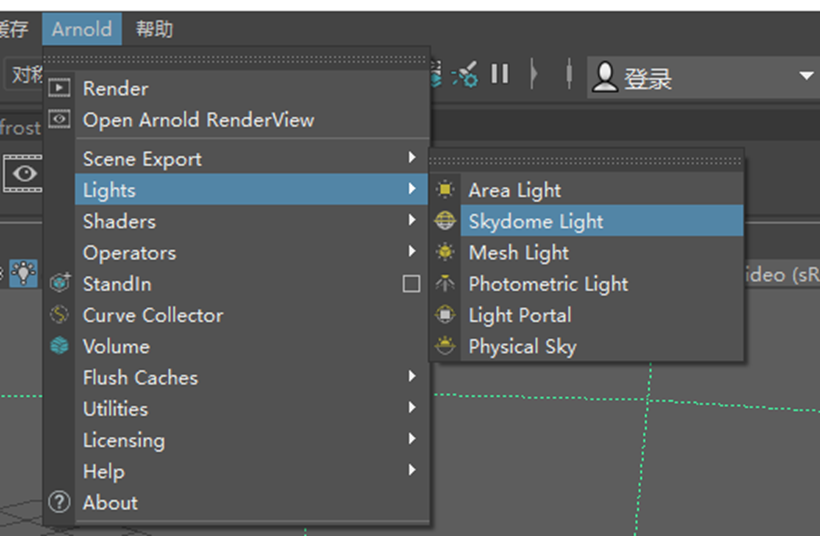The width and height of the screenshot is (820, 536).
Task: Click the Mesh Light icon
Action: tap(445, 252)
